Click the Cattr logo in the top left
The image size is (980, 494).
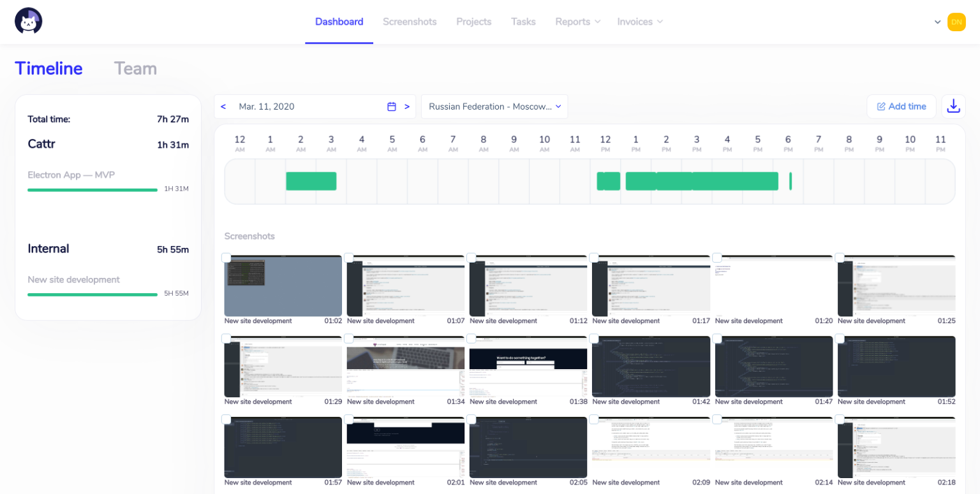click(x=28, y=20)
